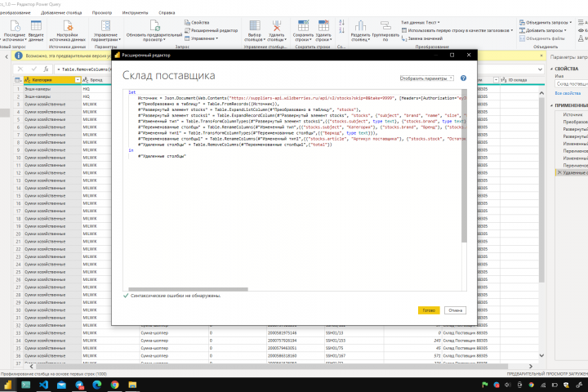The width and height of the screenshot is (588, 392).
Task: Select the Источник applied step
Action: 573,114
